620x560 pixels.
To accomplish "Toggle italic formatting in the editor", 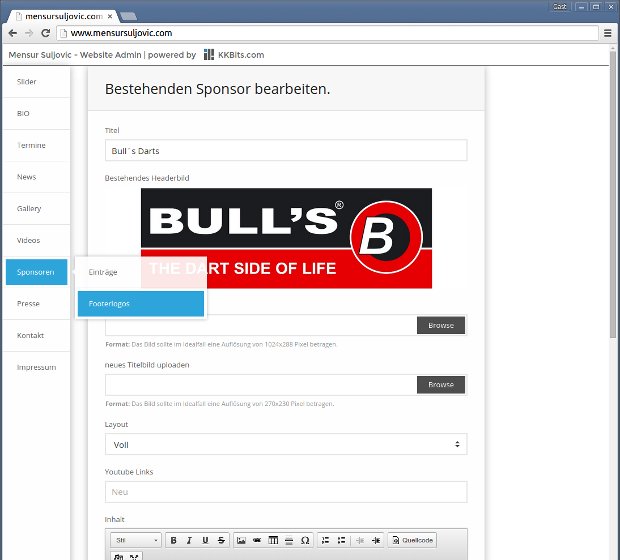I will click(x=189, y=540).
